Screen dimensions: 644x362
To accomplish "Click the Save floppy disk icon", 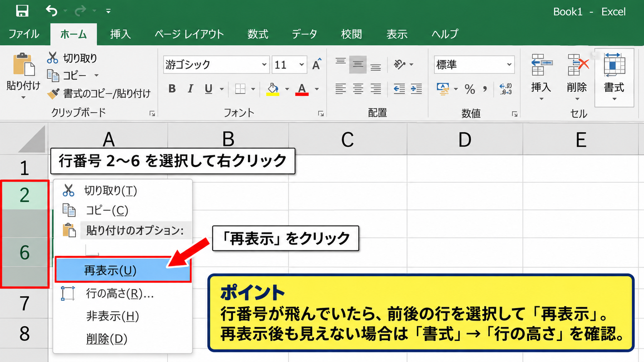I will click(x=22, y=11).
